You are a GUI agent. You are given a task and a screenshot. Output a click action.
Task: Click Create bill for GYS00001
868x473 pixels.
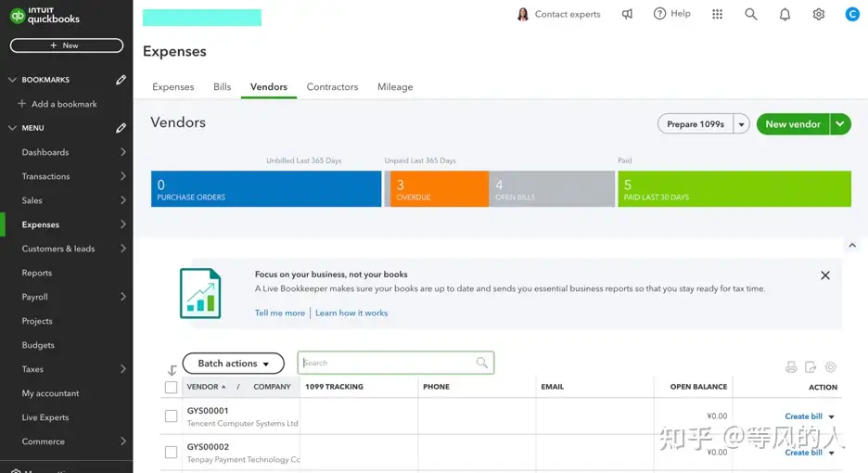tap(803, 415)
